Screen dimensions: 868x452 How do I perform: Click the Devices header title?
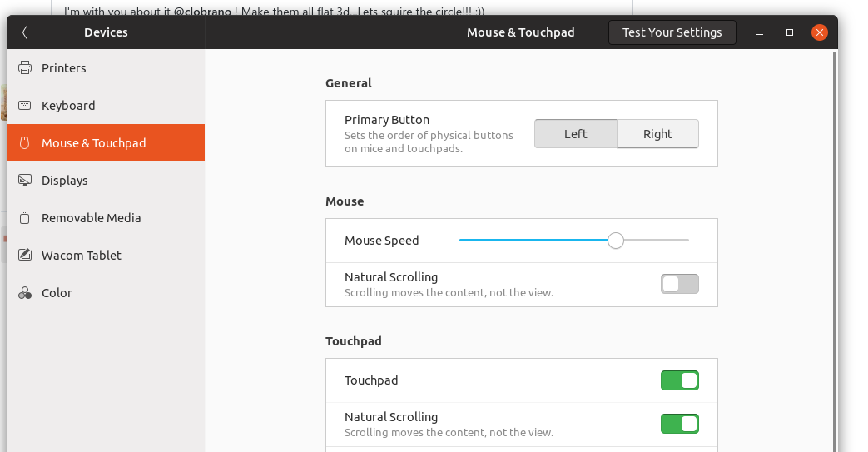(106, 32)
